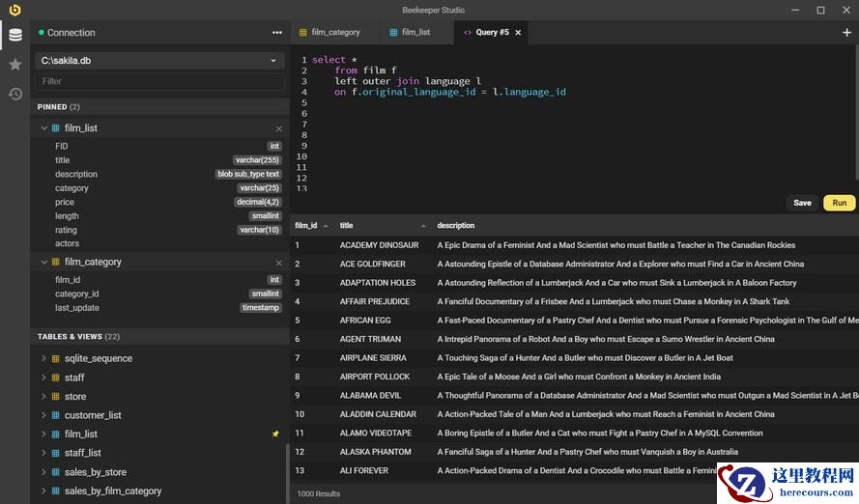Click the table Filter input field

point(159,81)
